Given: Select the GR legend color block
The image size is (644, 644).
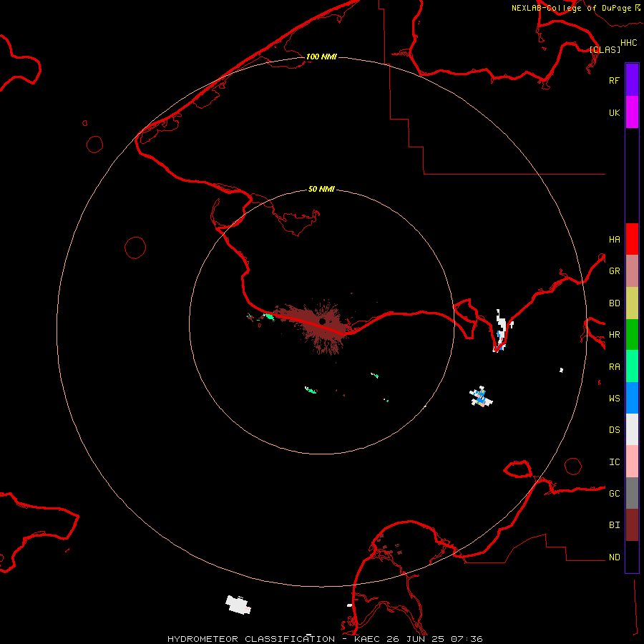Looking at the screenshot, I should pyautogui.click(x=632, y=271).
